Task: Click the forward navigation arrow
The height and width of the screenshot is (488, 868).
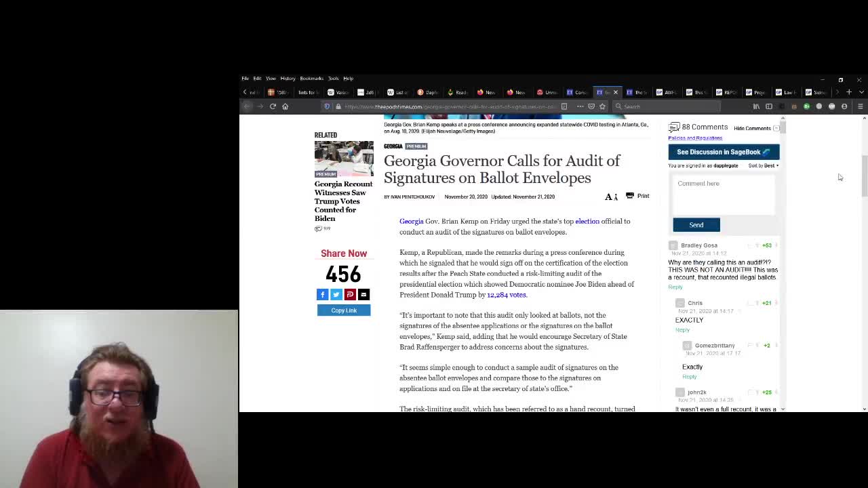Action: 260,106
